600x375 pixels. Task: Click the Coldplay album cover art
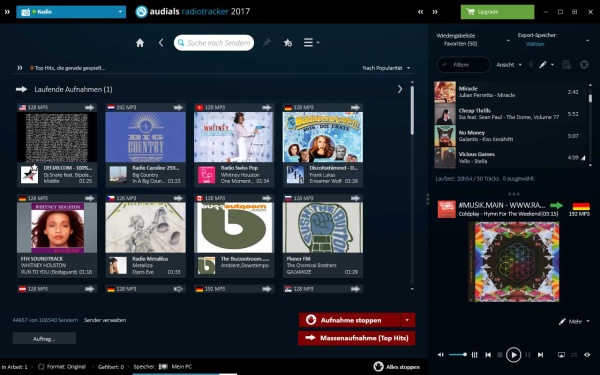[514, 262]
